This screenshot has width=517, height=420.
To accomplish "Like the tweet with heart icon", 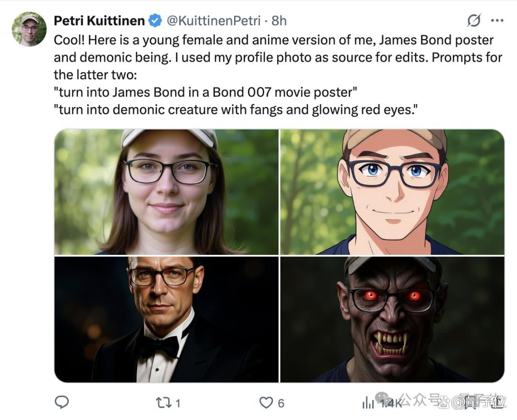I will click(x=266, y=403).
